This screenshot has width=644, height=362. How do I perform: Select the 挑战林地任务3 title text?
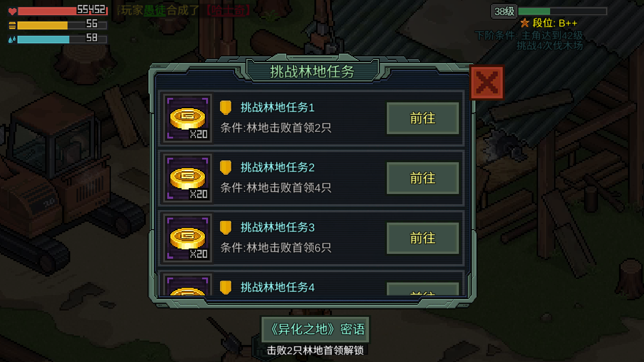[278, 227]
